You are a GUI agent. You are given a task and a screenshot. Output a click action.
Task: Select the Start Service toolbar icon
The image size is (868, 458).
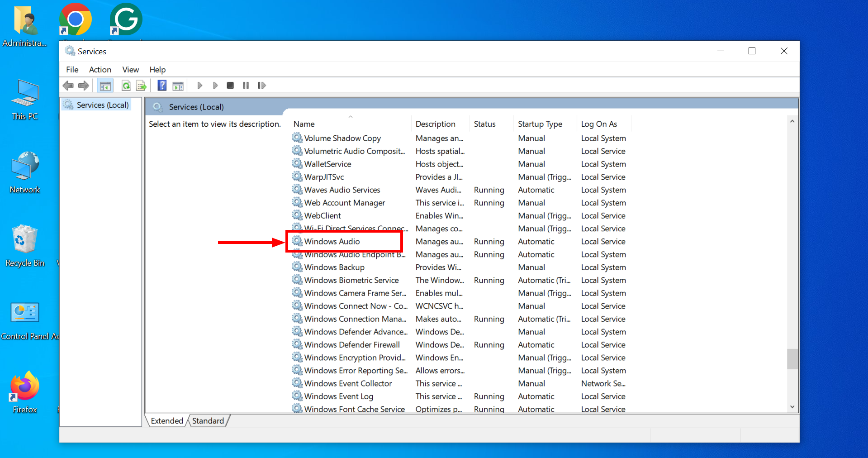click(200, 85)
